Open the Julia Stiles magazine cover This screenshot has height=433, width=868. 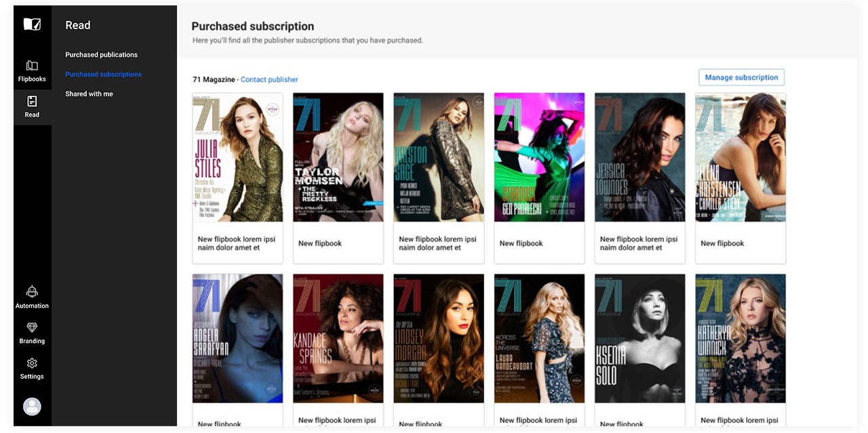[237, 157]
